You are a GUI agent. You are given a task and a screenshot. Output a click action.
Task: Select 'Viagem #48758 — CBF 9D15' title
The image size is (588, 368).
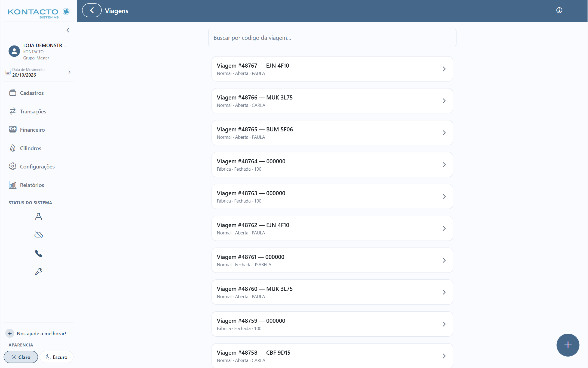click(x=253, y=353)
